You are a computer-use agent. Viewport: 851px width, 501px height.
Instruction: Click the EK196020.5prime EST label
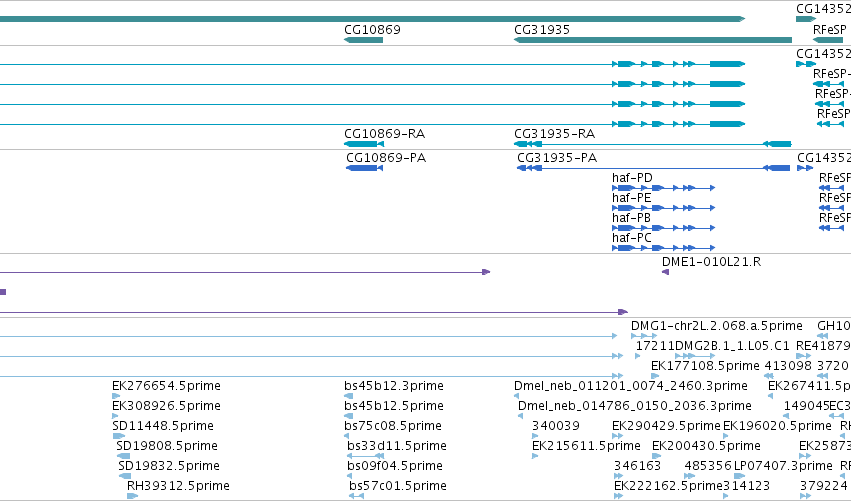point(777,426)
